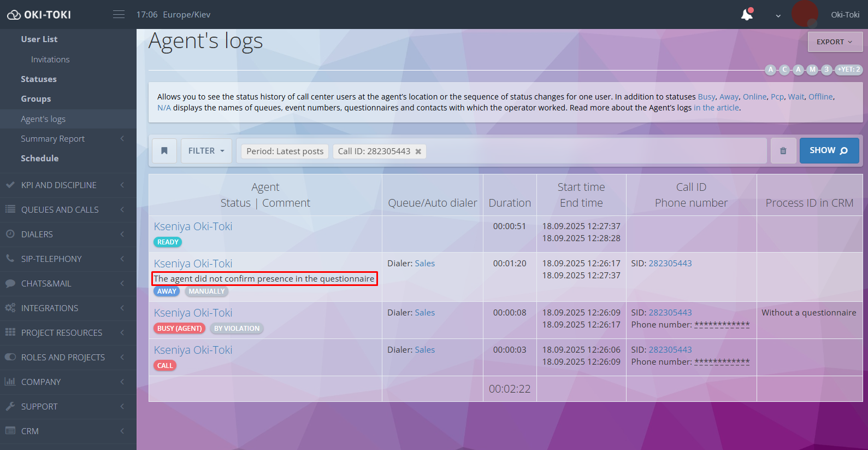Open the 'in the article' link
This screenshot has height=450, width=868.
click(716, 108)
